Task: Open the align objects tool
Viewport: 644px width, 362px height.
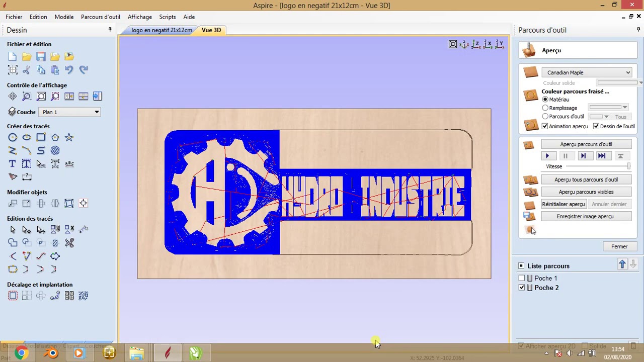Action: 83,203
